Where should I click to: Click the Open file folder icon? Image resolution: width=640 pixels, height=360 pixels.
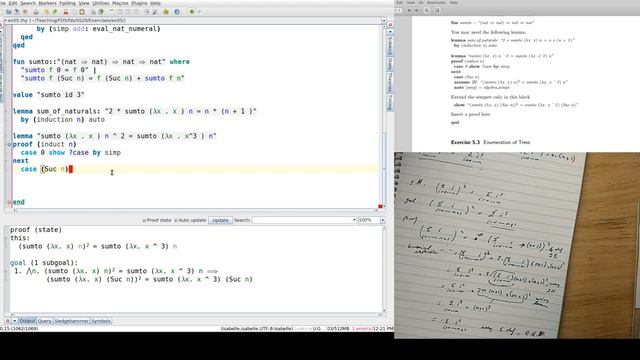(x=9, y=12)
